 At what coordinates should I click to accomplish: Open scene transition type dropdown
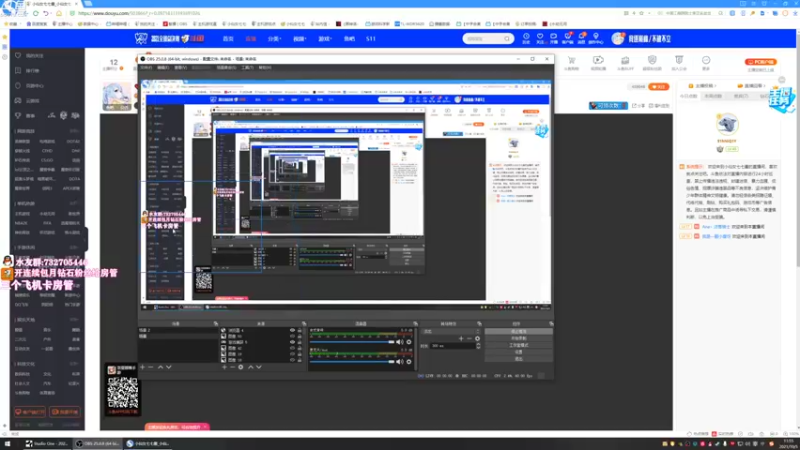pos(451,331)
